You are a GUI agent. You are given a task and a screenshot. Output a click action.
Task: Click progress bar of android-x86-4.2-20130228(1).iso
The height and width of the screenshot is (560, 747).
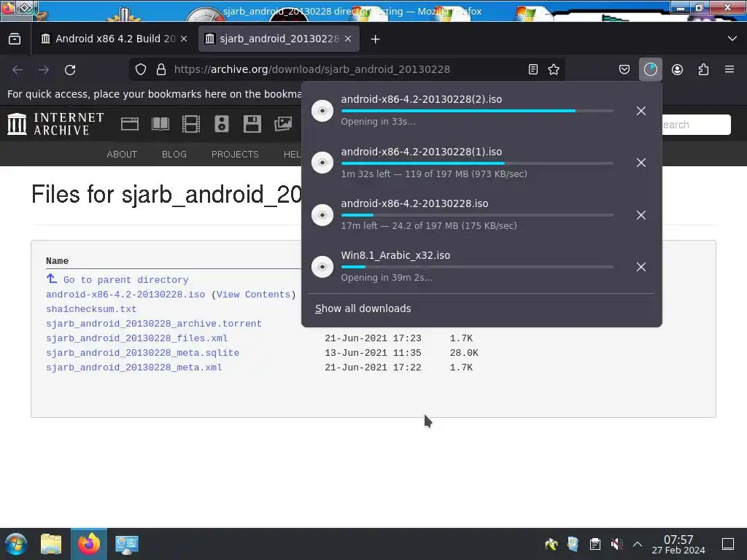pyautogui.click(x=477, y=163)
